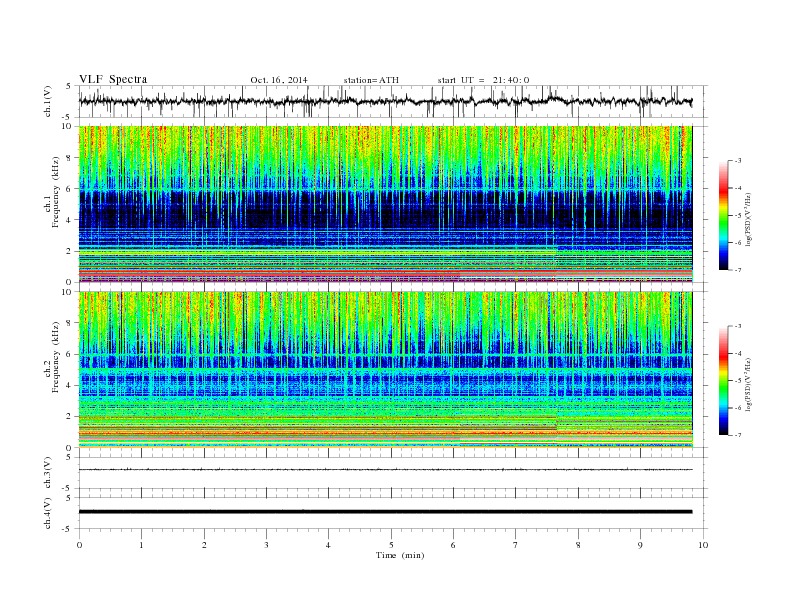Click time axis tick label "9"

point(640,545)
